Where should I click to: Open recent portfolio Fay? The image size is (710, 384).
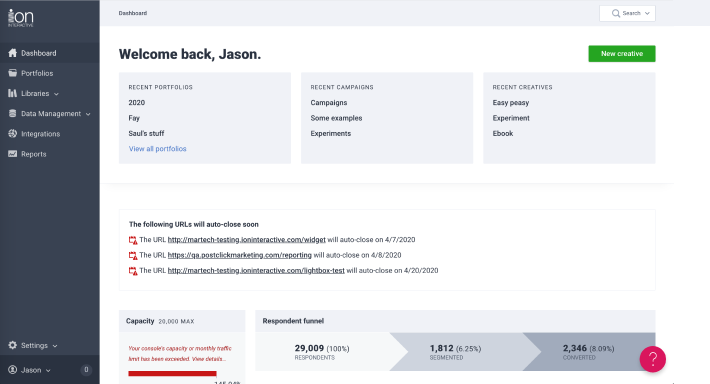tap(134, 118)
